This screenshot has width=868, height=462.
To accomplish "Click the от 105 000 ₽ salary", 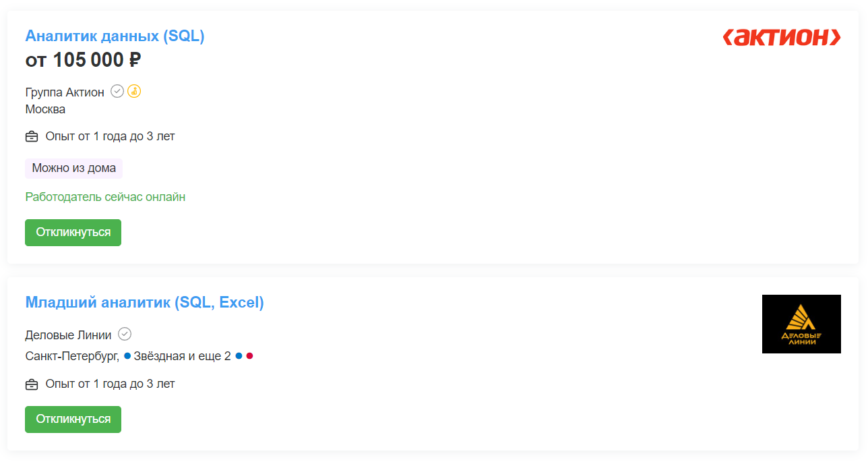I will pos(83,60).
